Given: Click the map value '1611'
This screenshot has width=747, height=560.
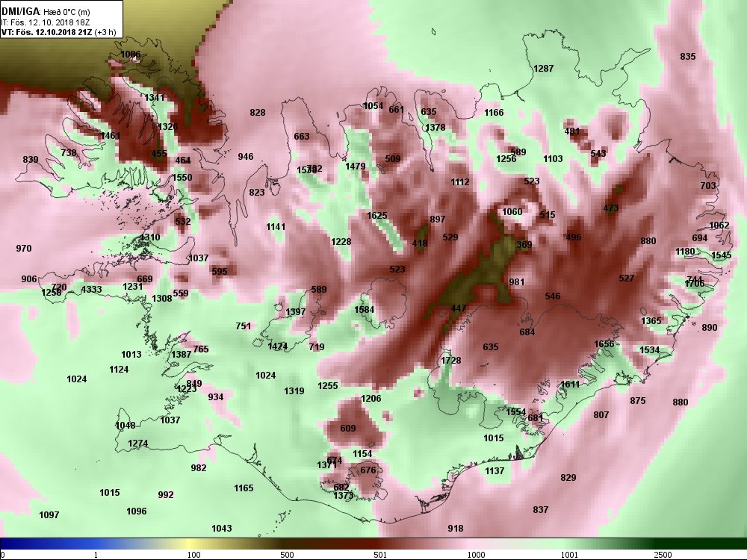Looking at the screenshot, I should pos(570,385).
